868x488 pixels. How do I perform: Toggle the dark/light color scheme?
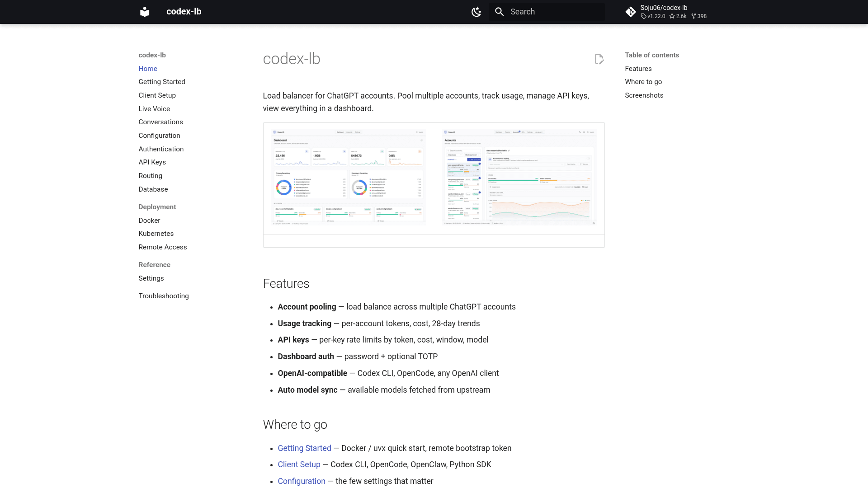point(476,12)
